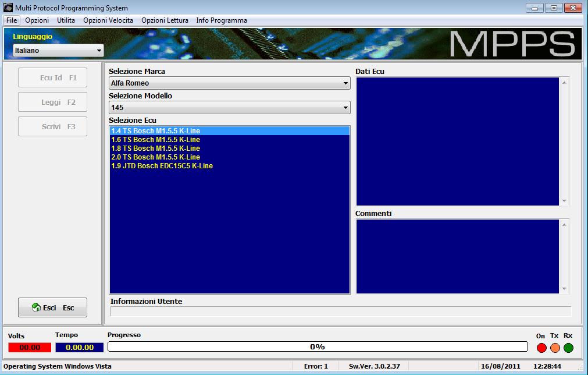
Task: Open the Opzioni menu
Action: [x=37, y=20]
